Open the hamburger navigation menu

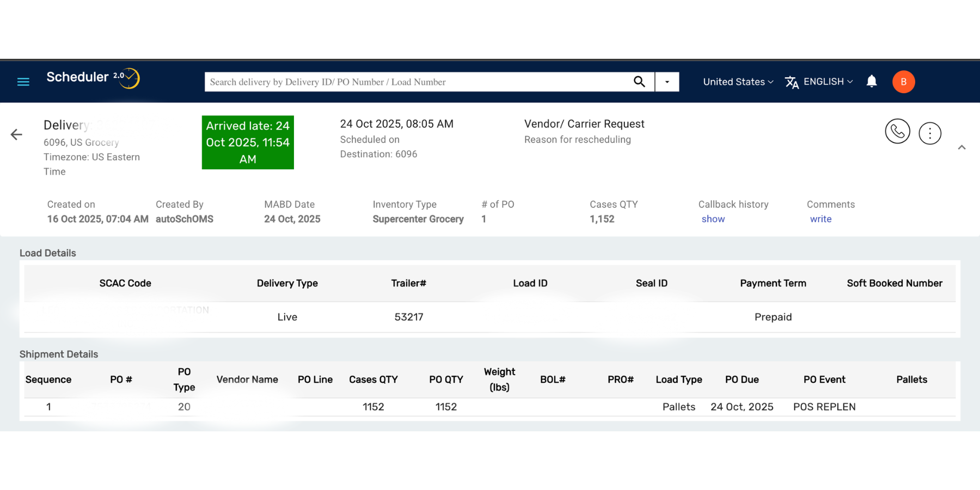(23, 81)
